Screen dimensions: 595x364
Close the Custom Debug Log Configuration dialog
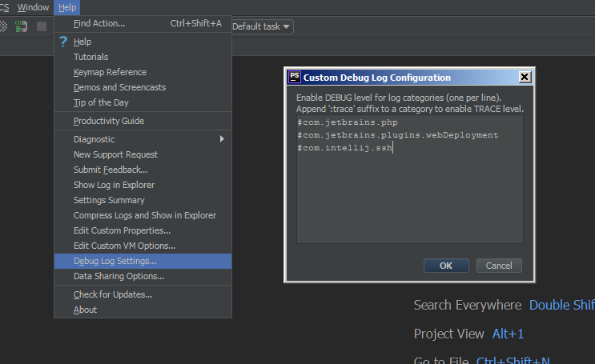(x=525, y=77)
